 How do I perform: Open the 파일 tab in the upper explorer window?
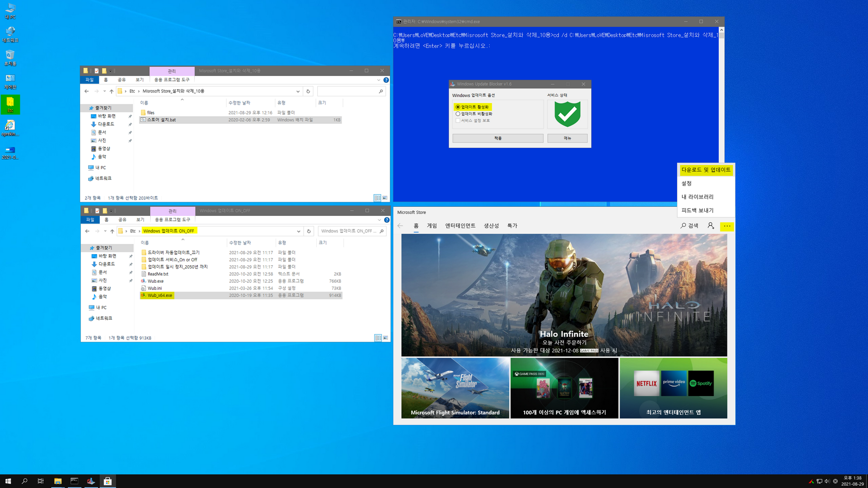pos(90,80)
